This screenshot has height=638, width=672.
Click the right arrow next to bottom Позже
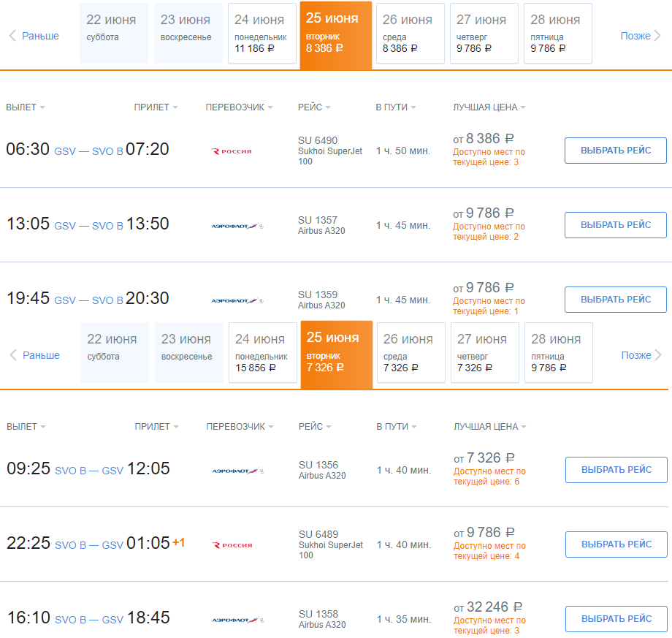[x=658, y=355]
